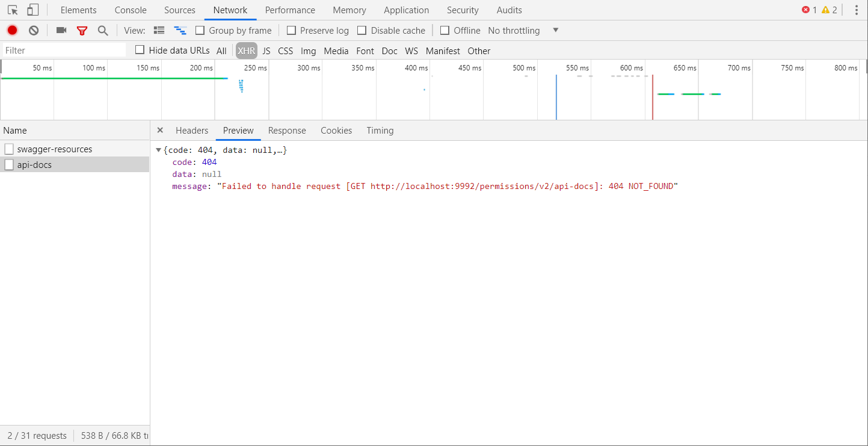Image resolution: width=868 pixels, height=446 pixels.
Task: Filter requests by Img
Action: (309, 51)
